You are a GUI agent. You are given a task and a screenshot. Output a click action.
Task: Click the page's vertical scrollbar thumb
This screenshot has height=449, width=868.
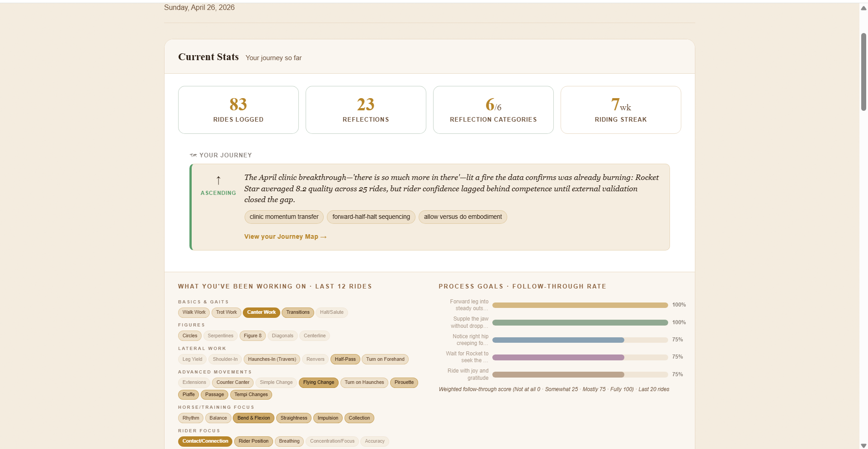[x=863, y=71]
